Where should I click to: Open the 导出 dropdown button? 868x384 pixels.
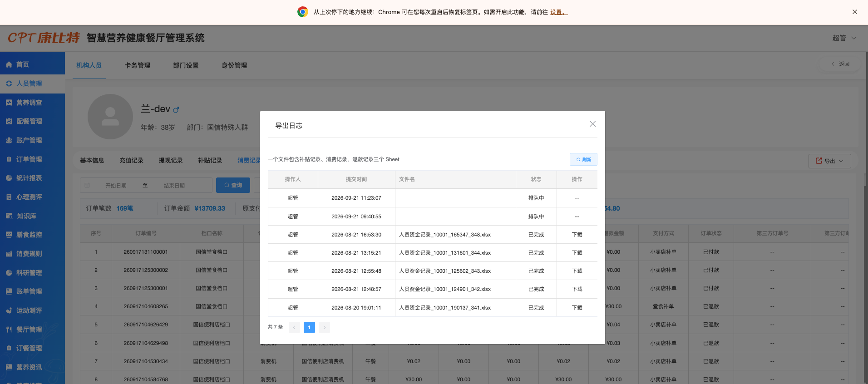[829, 161]
